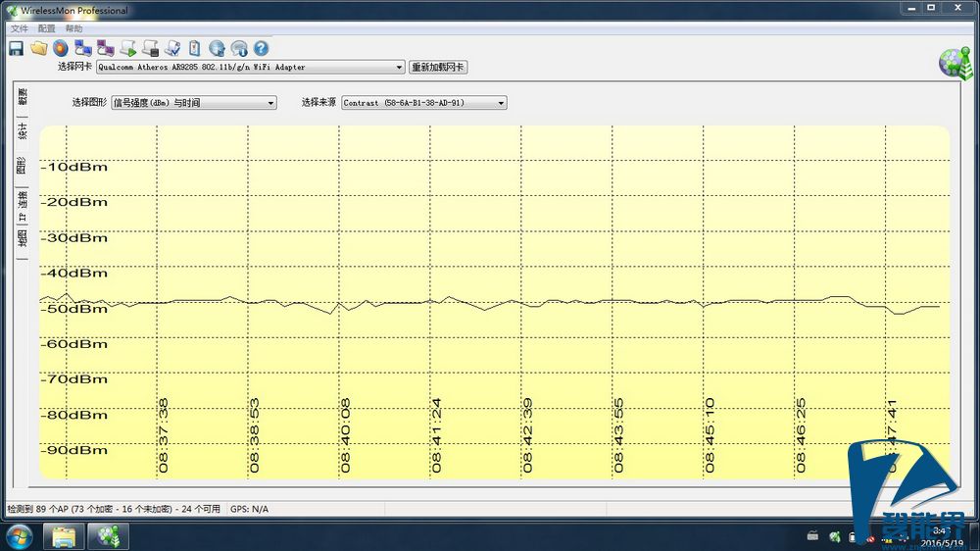Click the 选择图形 label
This screenshot has height=551, width=980.
click(x=89, y=102)
